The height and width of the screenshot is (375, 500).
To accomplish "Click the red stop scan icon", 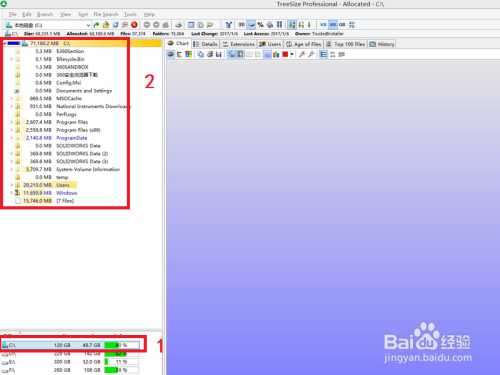I will 134,25.
